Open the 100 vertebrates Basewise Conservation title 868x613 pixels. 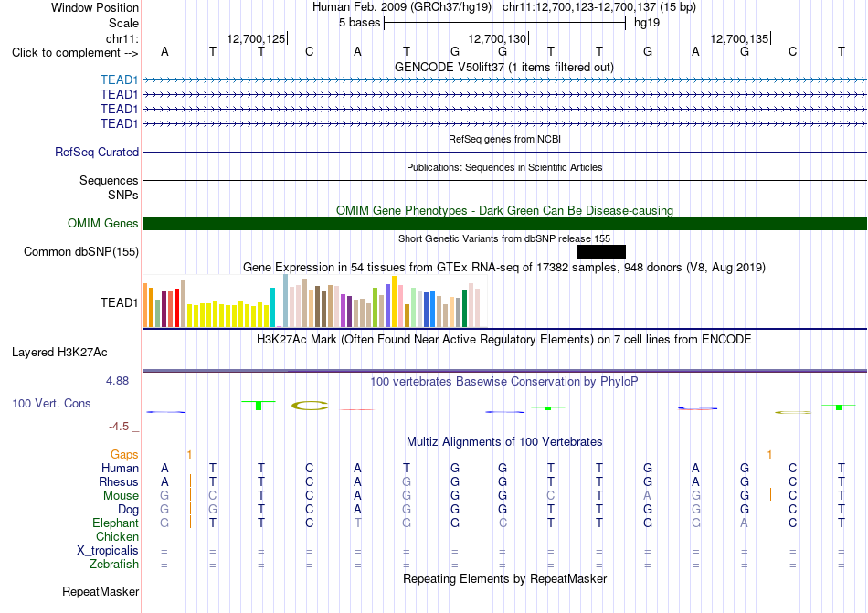click(x=503, y=381)
